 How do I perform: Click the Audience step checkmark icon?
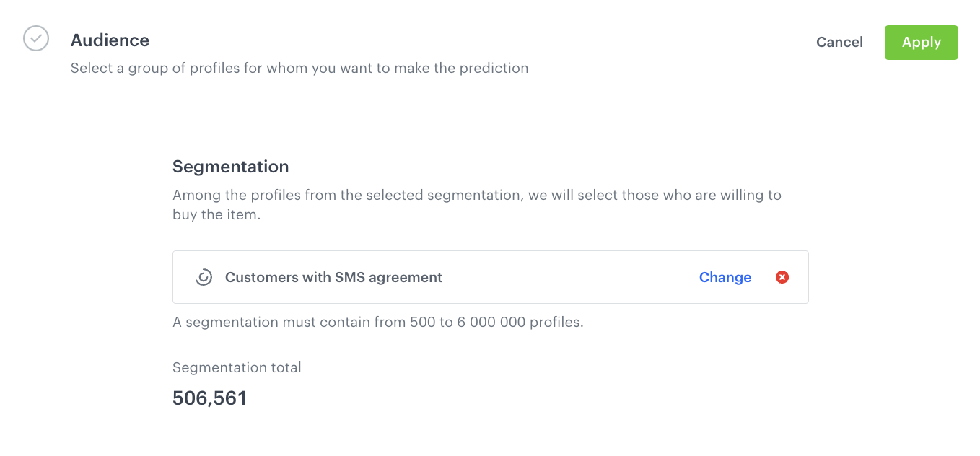click(x=36, y=38)
